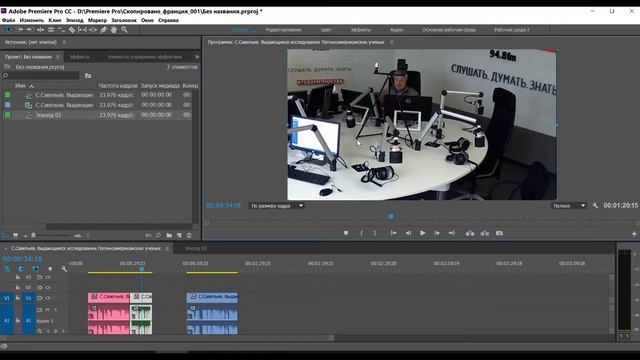The height and width of the screenshot is (360, 640).
Task: Toggle nest sequences insert mode in timeline
Action: [7, 269]
